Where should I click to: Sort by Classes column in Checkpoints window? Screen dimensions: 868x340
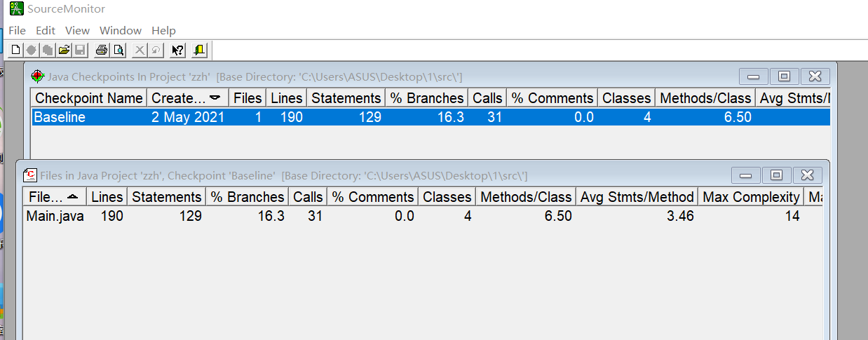pos(627,98)
